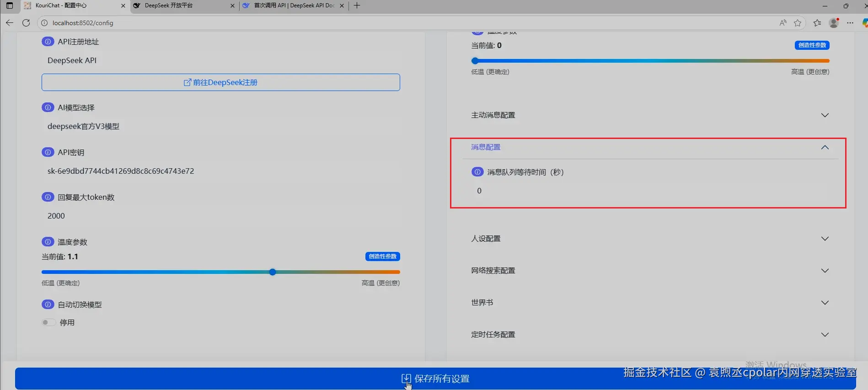Click the info icon beside 消息队列等待时间
868x390 pixels.
477,172
